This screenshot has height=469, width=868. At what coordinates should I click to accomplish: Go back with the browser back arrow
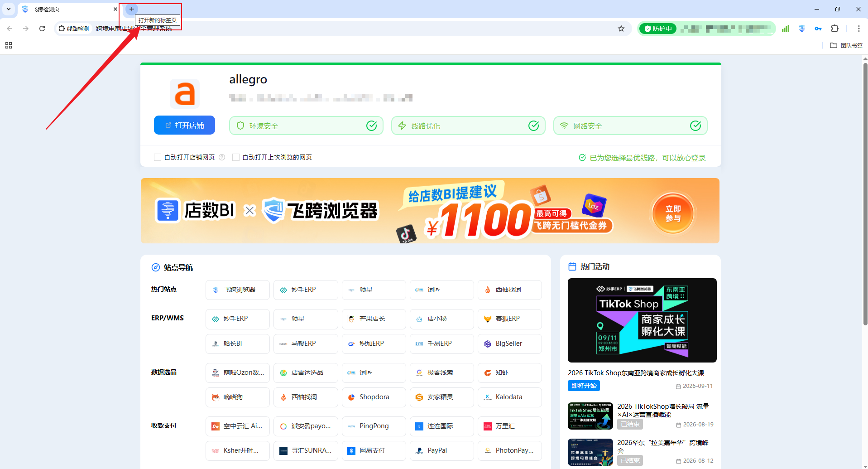[10, 29]
